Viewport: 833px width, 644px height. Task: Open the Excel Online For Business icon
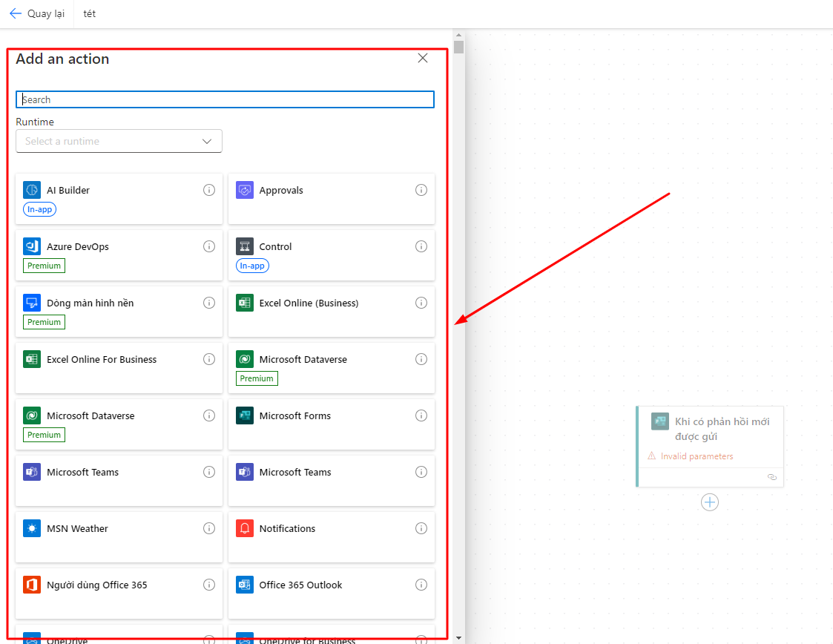tap(32, 359)
